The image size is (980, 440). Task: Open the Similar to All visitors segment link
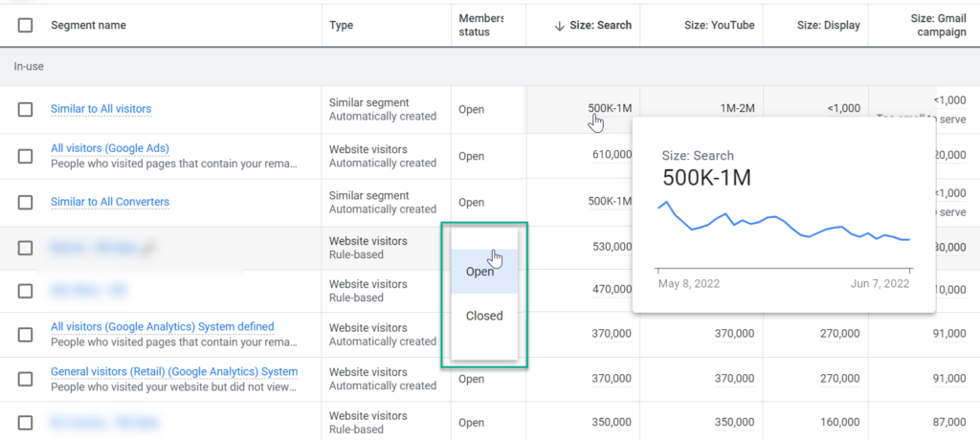coord(100,109)
